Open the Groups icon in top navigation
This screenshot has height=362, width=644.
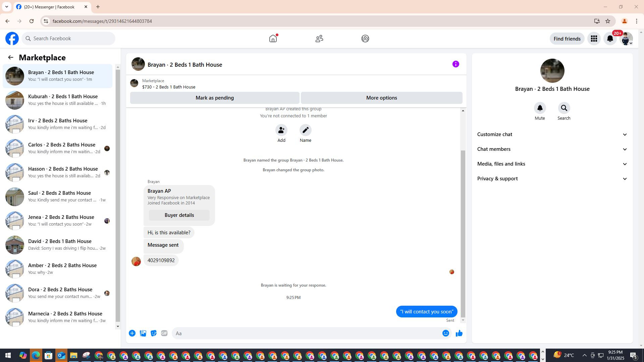pyautogui.click(x=365, y=39)
